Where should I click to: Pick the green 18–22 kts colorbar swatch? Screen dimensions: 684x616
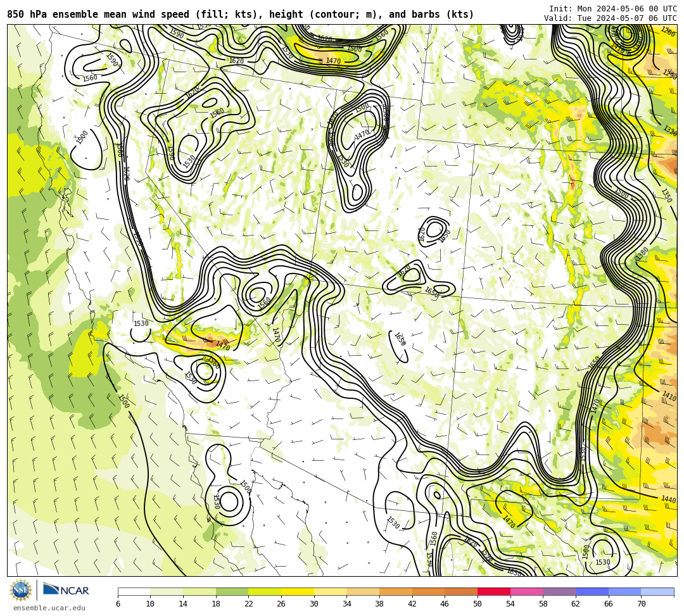232,591
